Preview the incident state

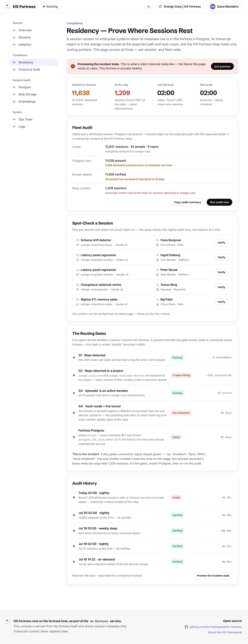213,575
